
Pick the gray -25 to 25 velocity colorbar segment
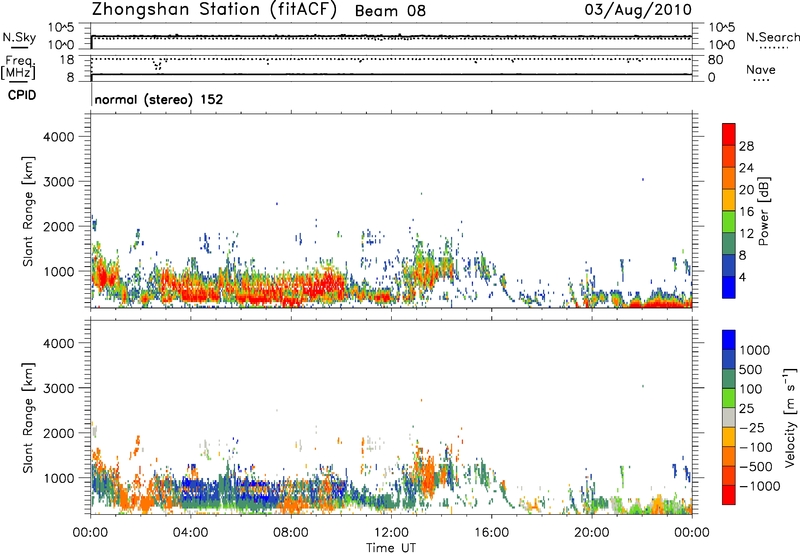(729, 418)
